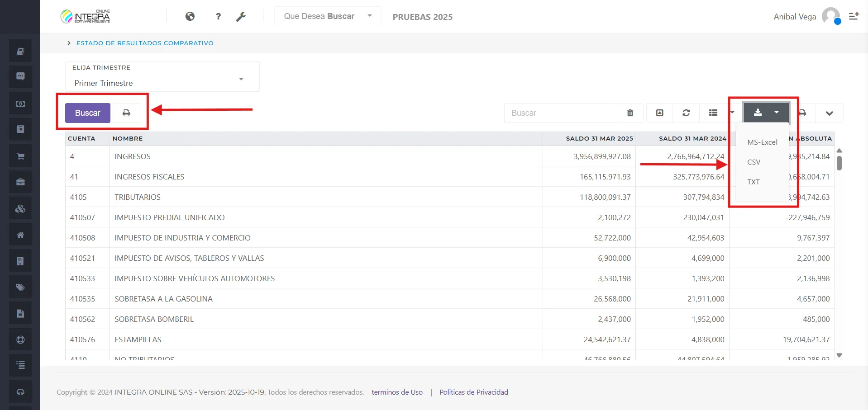Refresh the table with the sync icon
This screenshot has width=868, height=410.
pos(686,113)
